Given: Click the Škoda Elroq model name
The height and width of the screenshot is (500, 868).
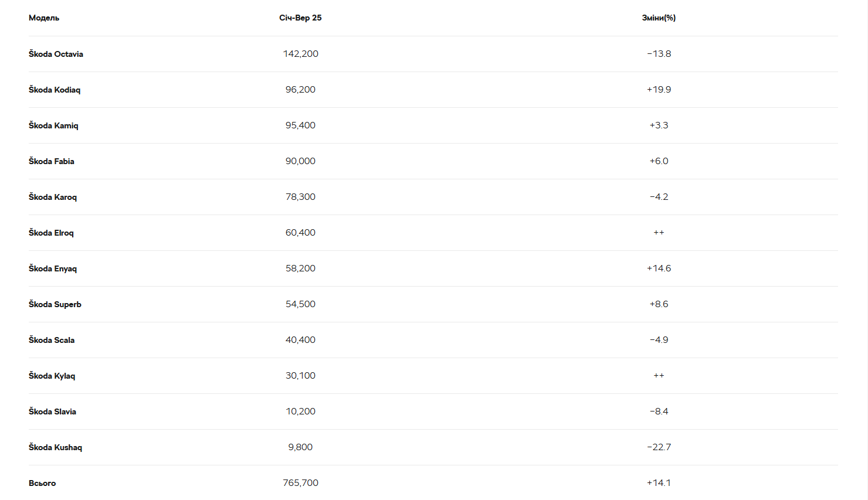Looking at the screenshot, I should pyautogui.click(x=51, y=233).
